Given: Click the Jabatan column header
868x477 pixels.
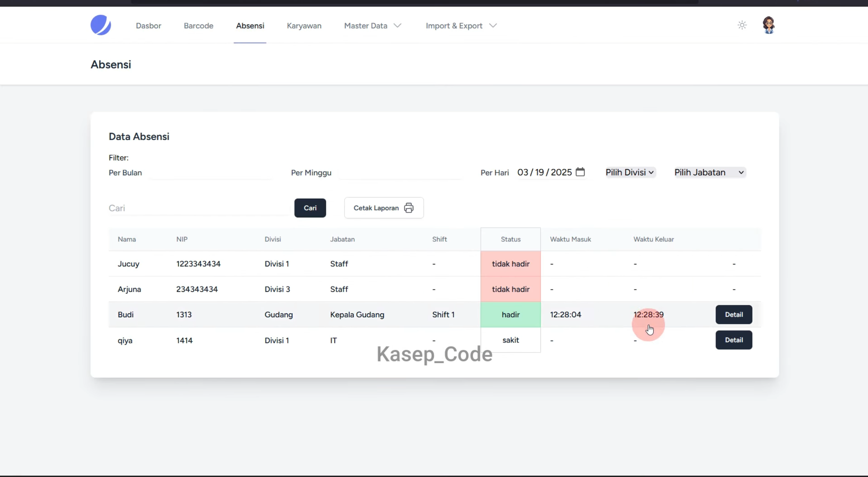Looking at the screenshot, I should (342, 239).
